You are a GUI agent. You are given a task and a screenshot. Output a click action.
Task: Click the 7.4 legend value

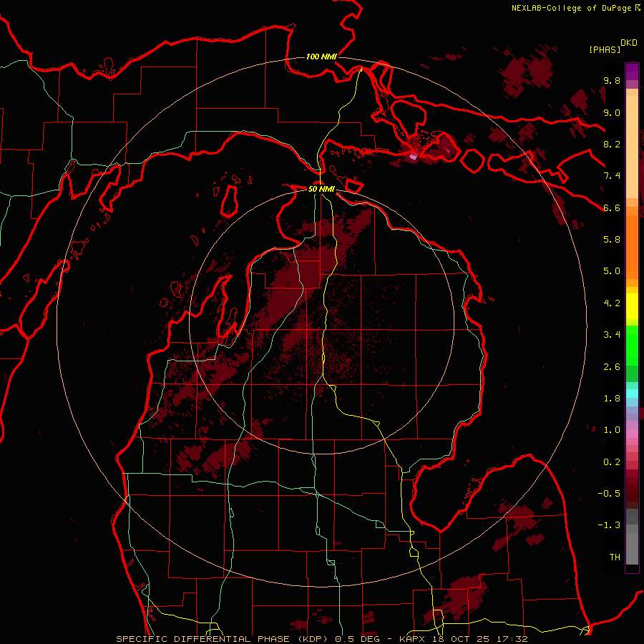[x=612, y=176]
